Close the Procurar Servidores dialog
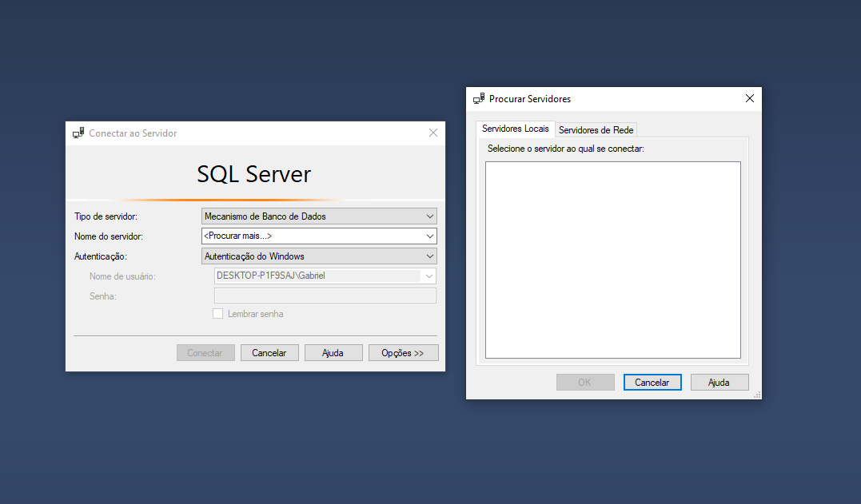This screenshot has width=861, height=504. click(750, 99)
